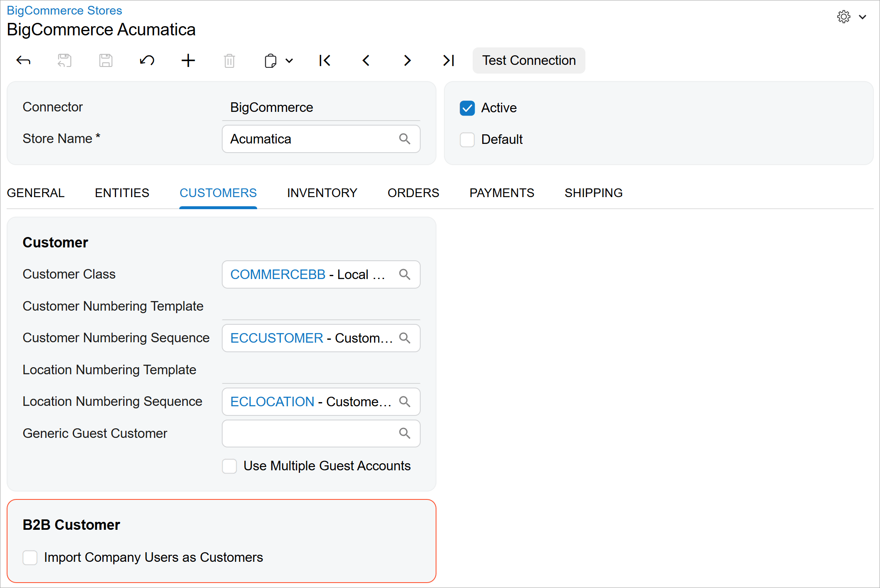The image size is (880, 588).
Task: Click the Test Connection button
Action: pos(528,60)
